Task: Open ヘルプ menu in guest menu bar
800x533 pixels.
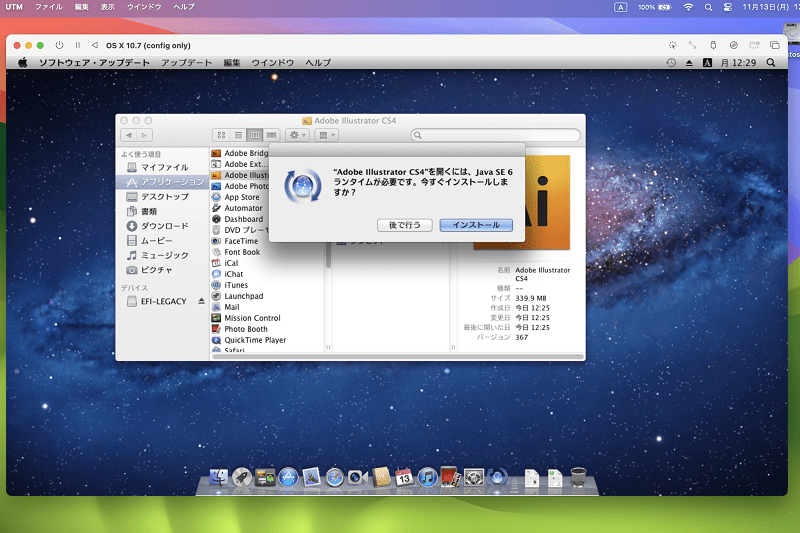Action: 318,63
